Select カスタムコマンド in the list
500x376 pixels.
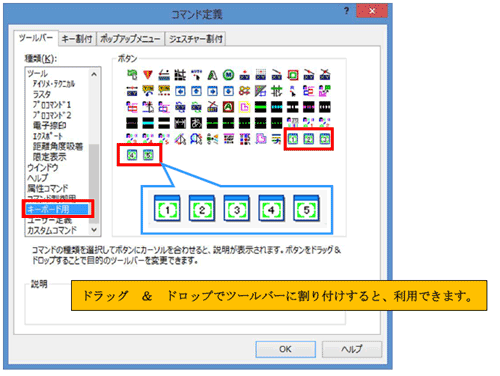(x=52, y=230)
